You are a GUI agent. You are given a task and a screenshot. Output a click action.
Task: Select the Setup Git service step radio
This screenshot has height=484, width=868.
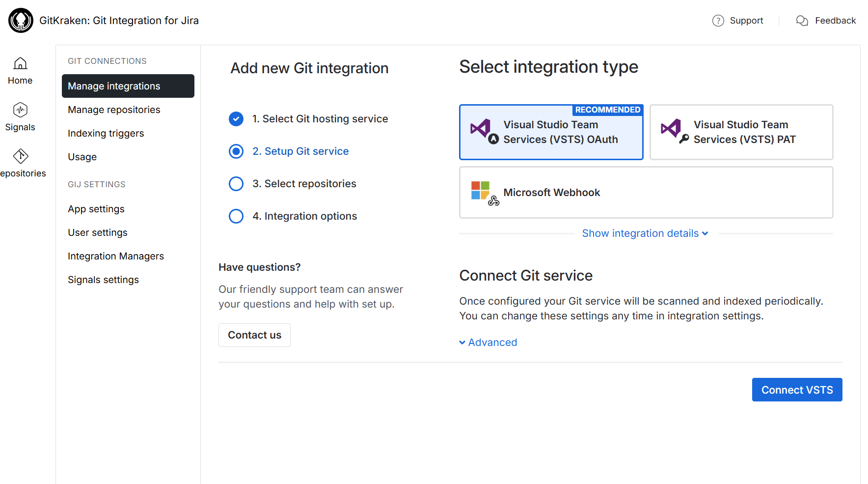point(236,151)
